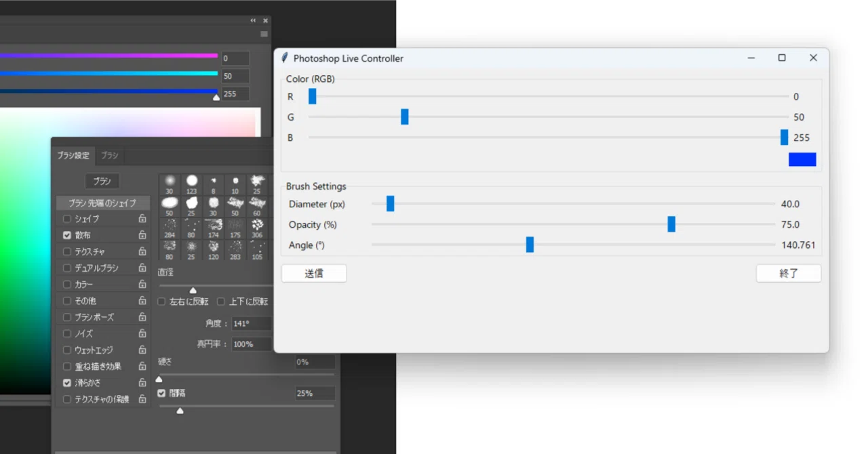Image resolution: width=868 pixels, height=454 pixels.
Task: Tick the 重ね描き効果 checkbox
Action: (x=67, y=367)
